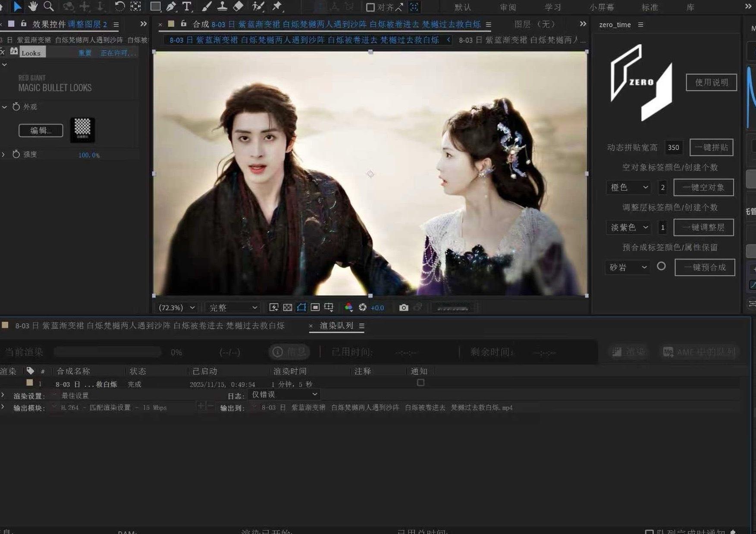This screenshot has width=756, height=534.
Task: Click the 一键预合成 button
Action: (705, 267)
